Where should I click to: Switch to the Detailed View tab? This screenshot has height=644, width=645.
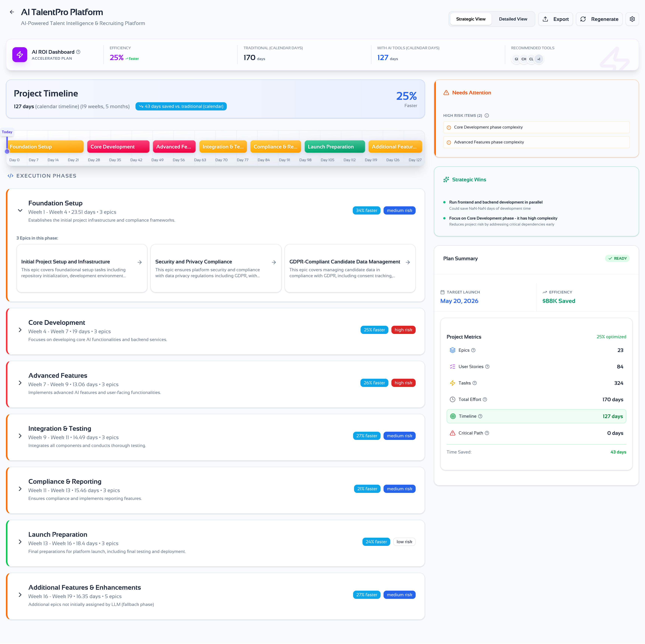(x=513, y=19)
